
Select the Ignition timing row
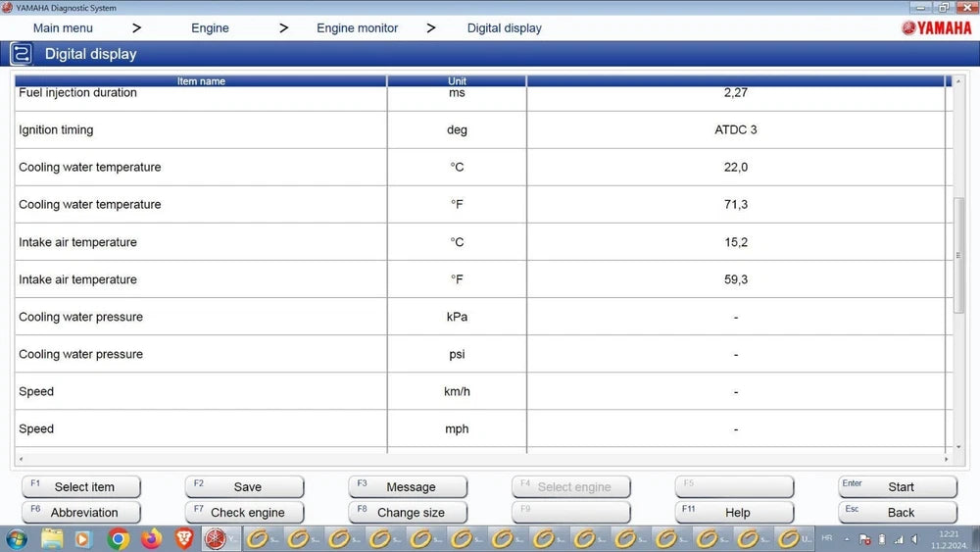(x=480, y=130)
